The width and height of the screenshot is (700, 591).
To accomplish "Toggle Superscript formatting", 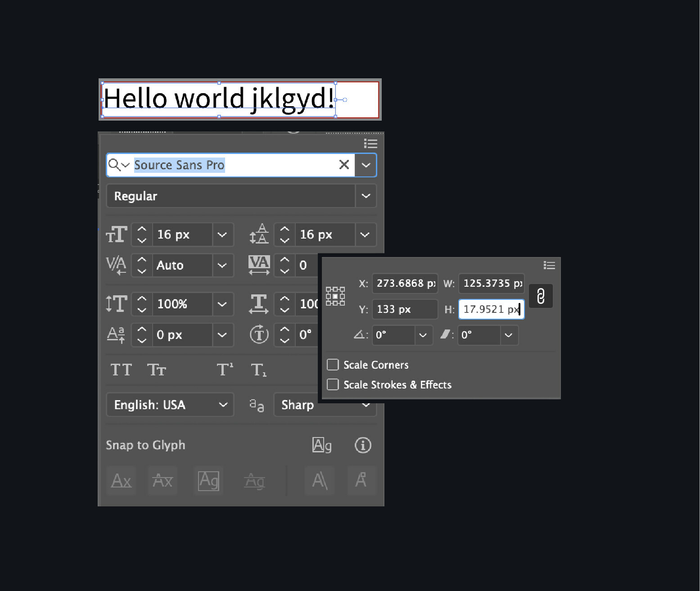I will pyautogui.click(x=225, y=370).
